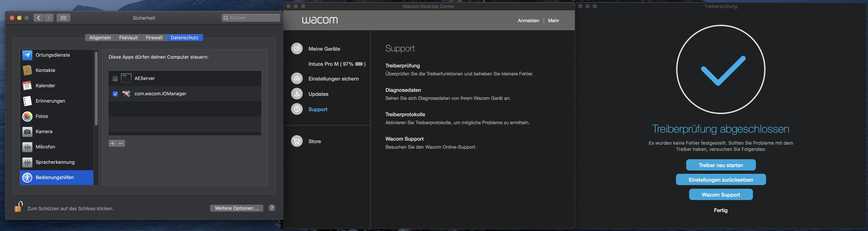The height and width of the screenshot is (231, 868).
Task: Open Weitere Optionen button
Action: (x=237, y=208)
